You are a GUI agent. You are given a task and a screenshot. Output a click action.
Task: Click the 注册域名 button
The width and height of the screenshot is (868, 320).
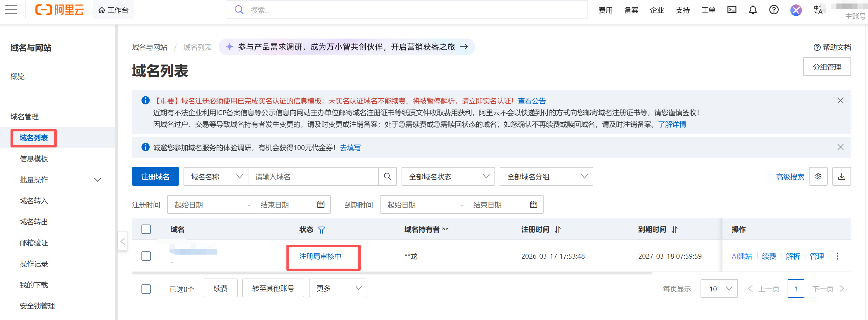point(155,176)
